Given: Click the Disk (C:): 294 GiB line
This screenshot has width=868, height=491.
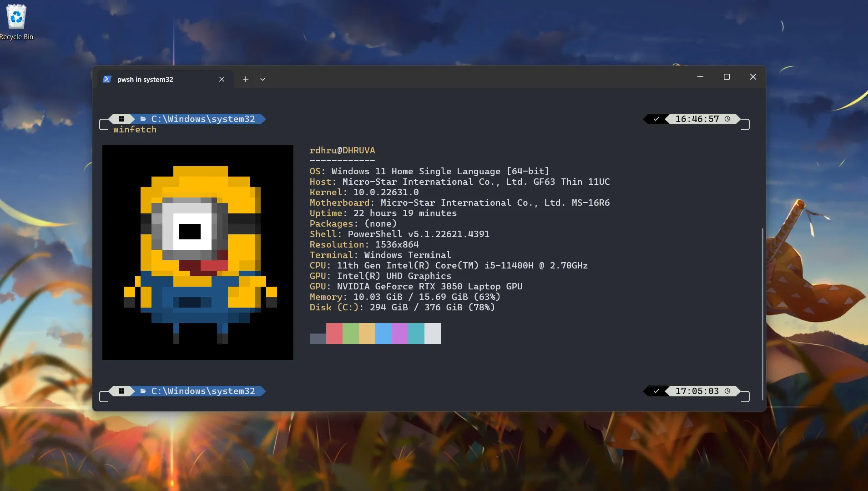Looking at the screenshot, I should click(x=402, y=307).
